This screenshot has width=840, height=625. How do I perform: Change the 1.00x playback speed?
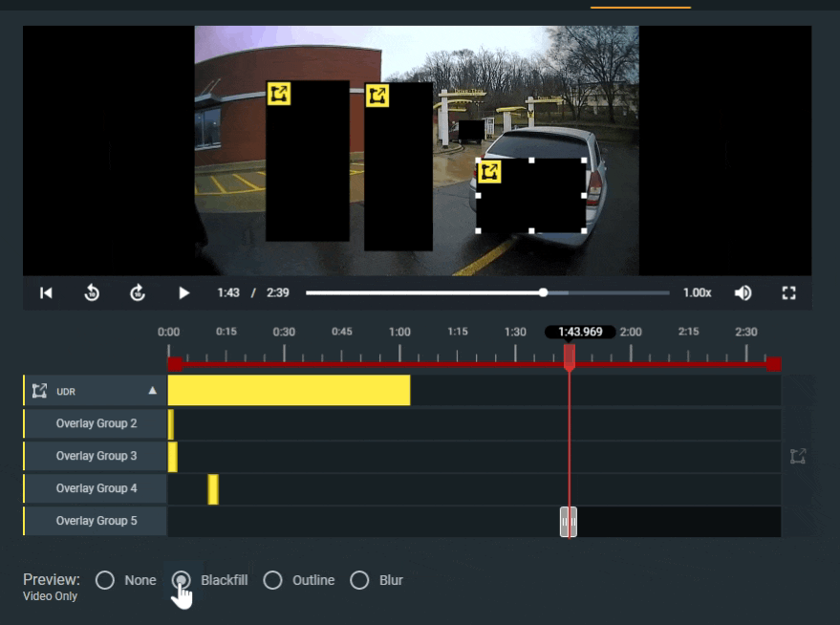tap(697, 293)
